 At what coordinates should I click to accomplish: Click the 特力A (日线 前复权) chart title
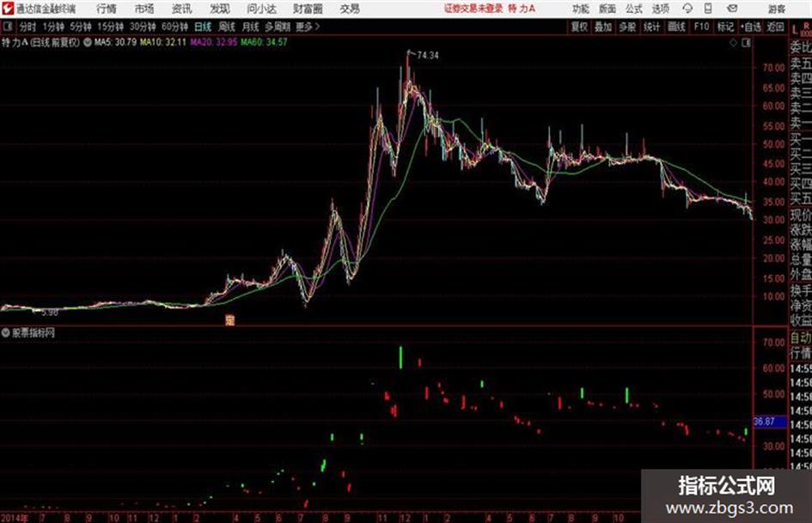pyautogui.click(x=41, y=42)
